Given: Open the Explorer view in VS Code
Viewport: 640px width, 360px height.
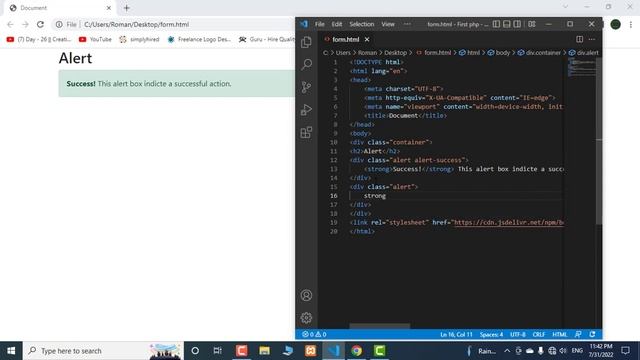Looking at the screenshot, I should click(306, 42).
